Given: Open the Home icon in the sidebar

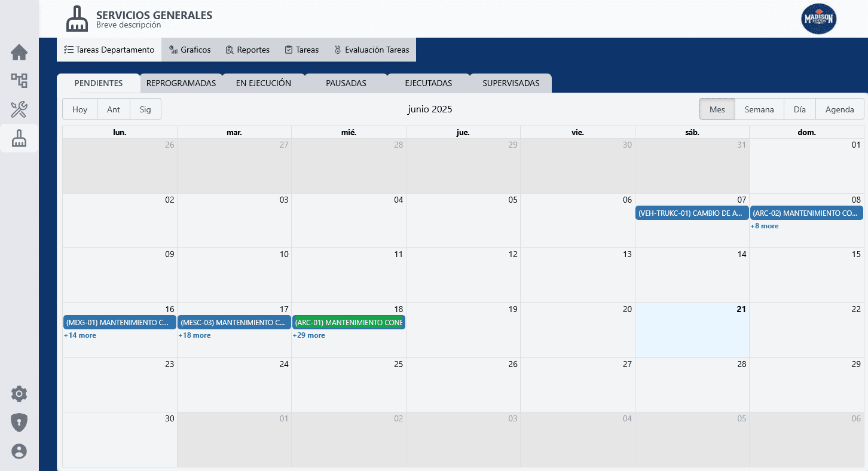Looking at the screenshot, I should tap(19, 52).
